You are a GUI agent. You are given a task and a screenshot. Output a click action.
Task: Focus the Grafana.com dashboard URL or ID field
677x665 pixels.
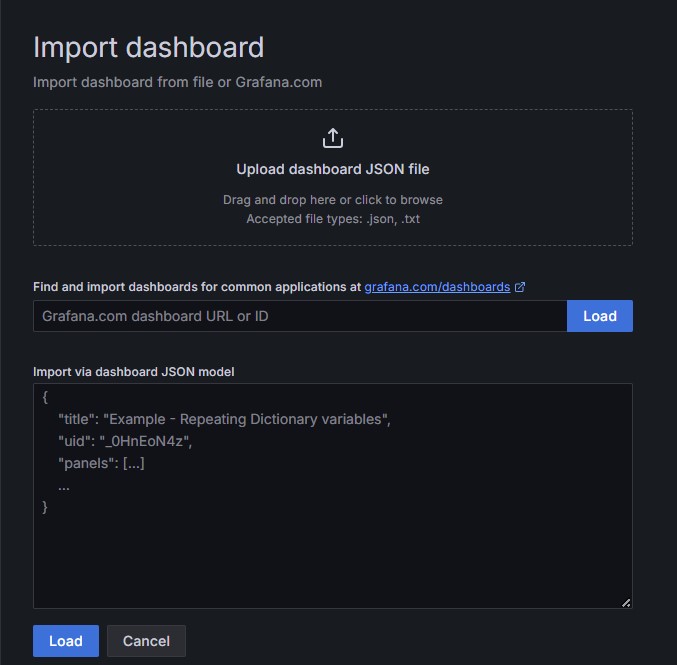(300, 316)
